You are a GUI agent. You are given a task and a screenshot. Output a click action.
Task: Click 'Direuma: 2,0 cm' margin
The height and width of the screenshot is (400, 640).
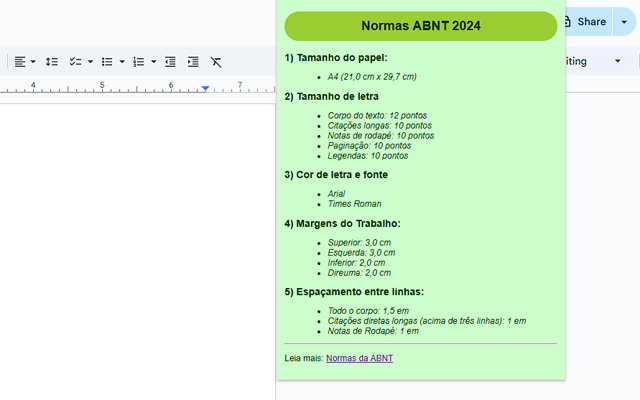pyautogui.click(x=359, y=273)
